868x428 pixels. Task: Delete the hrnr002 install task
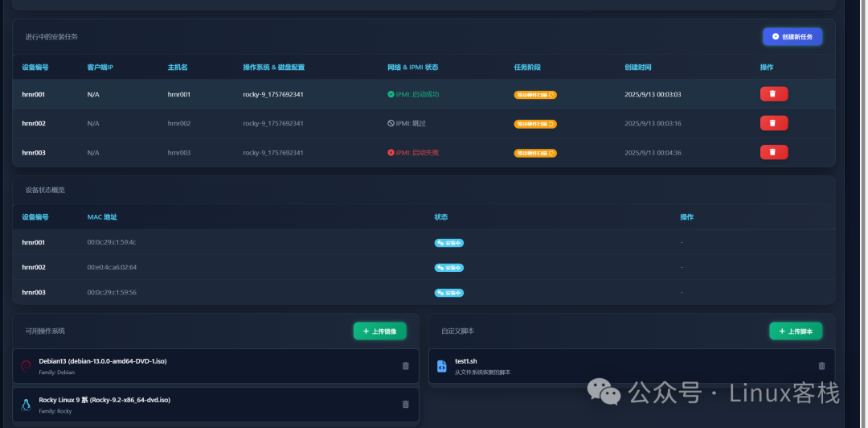click(773, 123)
